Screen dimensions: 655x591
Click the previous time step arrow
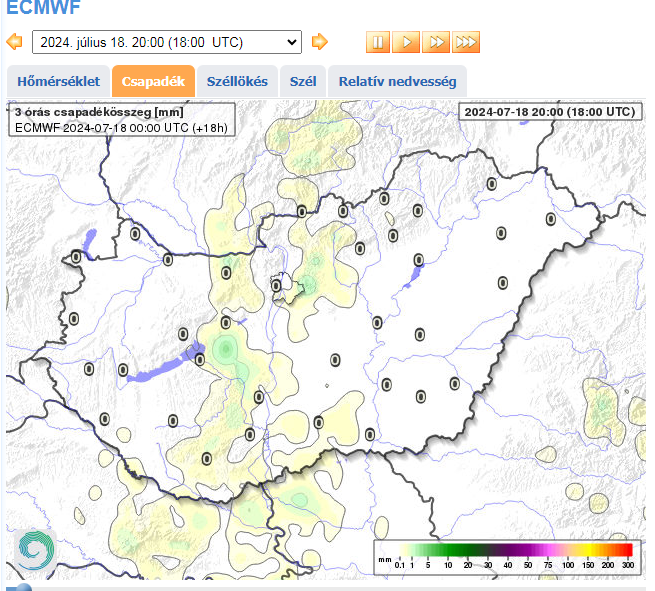click(14, 42)
